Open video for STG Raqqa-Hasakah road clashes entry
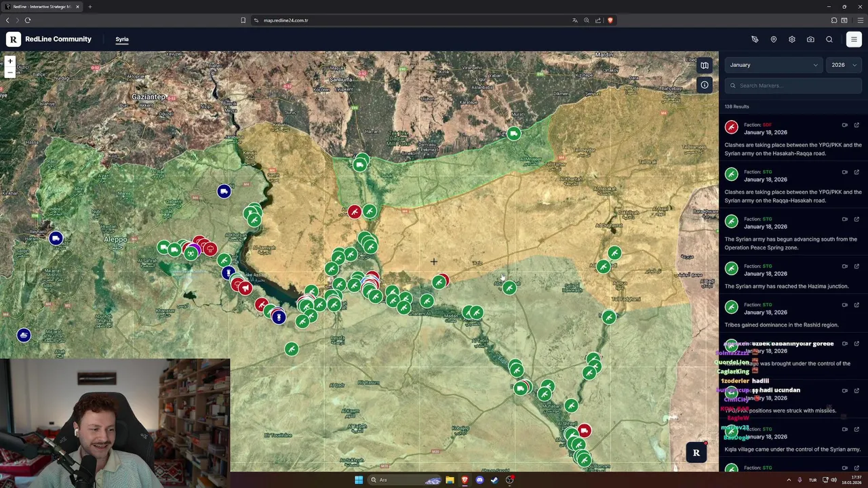The image size is (868, 488). 845,172
